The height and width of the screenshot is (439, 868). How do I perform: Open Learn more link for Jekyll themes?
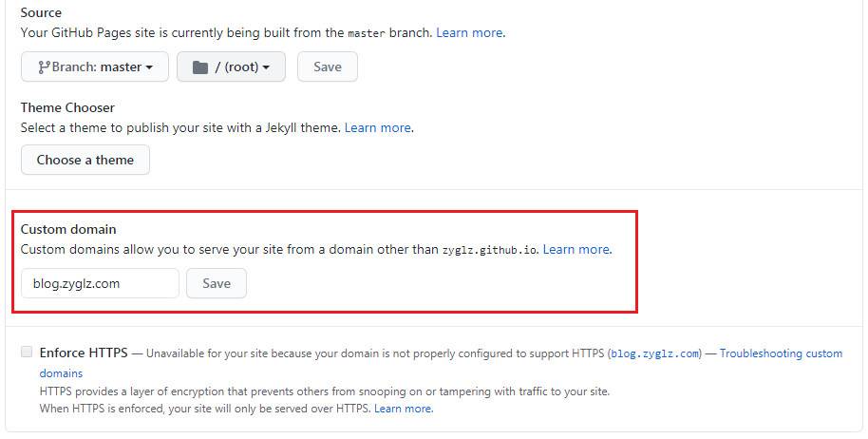(x=378, y=127)
